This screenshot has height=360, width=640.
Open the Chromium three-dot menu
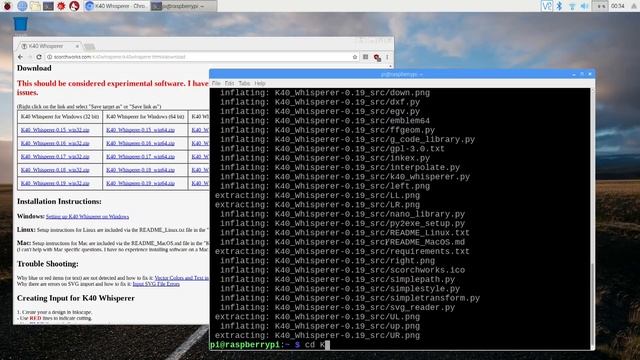coord(387,57)
